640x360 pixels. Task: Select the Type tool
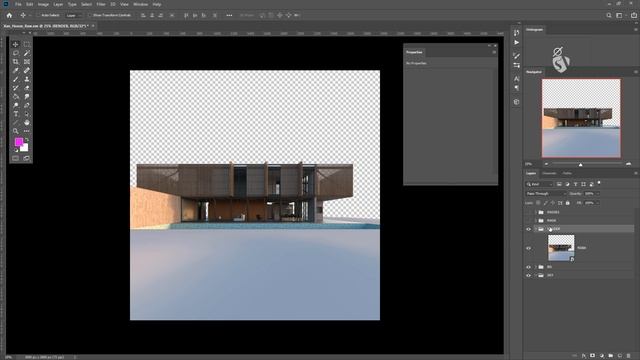(16, 114)
